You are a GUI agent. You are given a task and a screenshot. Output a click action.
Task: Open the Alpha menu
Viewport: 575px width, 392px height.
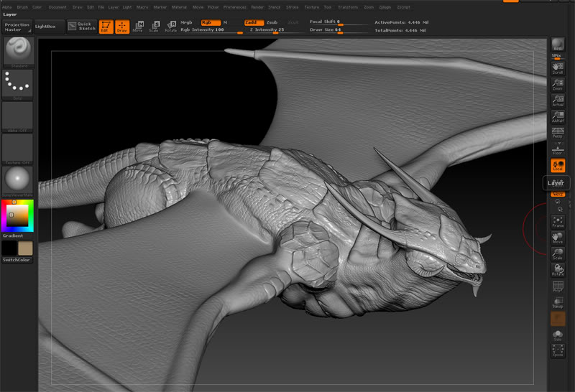click(x=7, y=7)
